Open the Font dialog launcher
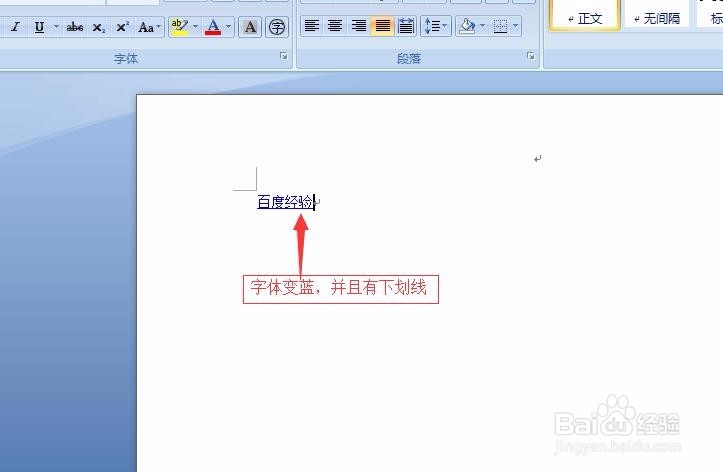The image size is (723, 472). pos(284,56)
